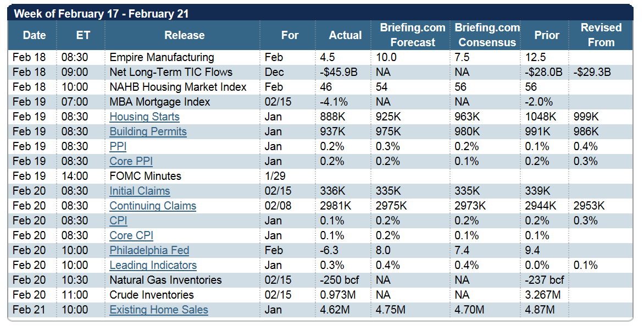Follow the Core PPI link
Screen dimensions: 644x330
tap(131, 161)
